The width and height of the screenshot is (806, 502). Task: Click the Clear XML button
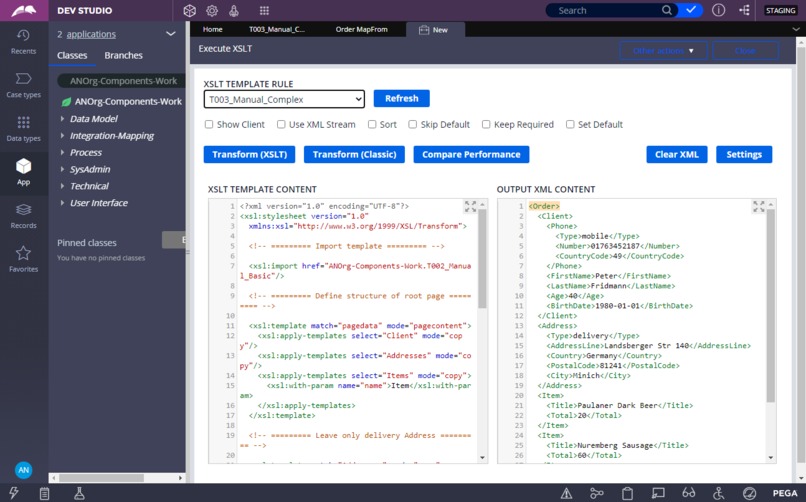click(676, 154)
